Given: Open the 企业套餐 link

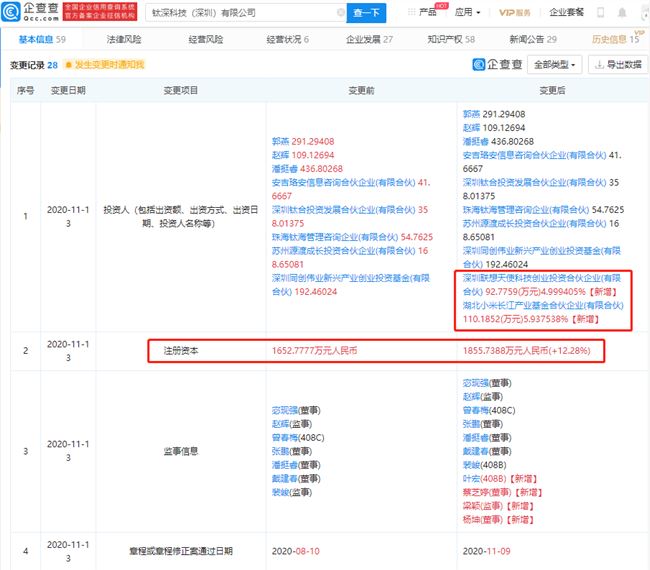Looking at the screenshot, I should click(x=566, y=12).
